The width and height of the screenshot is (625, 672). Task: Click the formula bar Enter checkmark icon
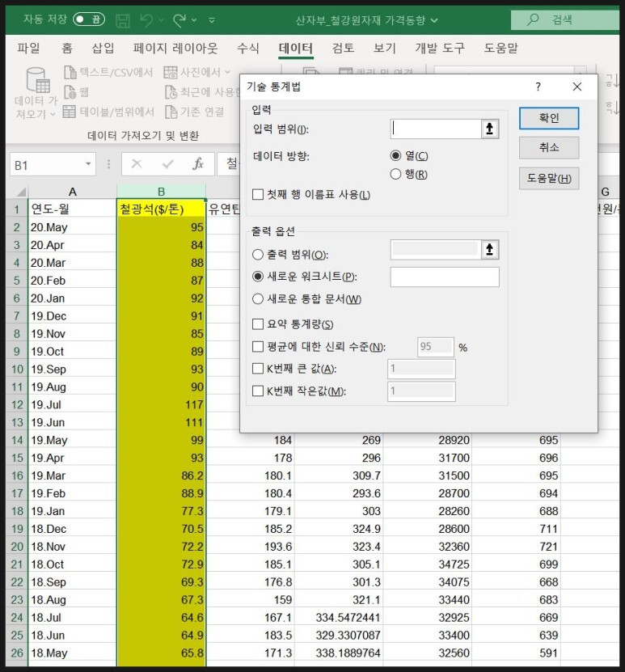click(x=168, y=163)
